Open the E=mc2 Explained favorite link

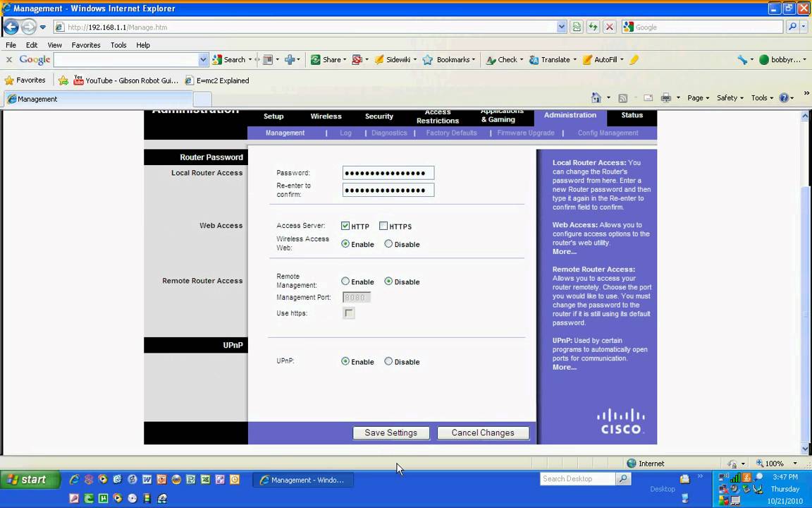point(217,80)
